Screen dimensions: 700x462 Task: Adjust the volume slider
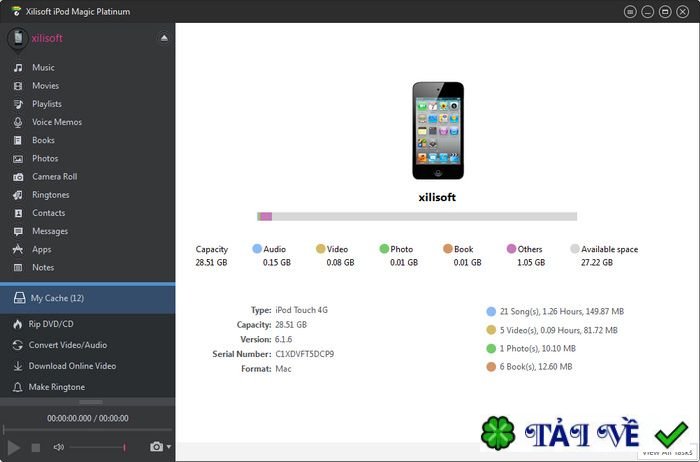coord(97,447)
